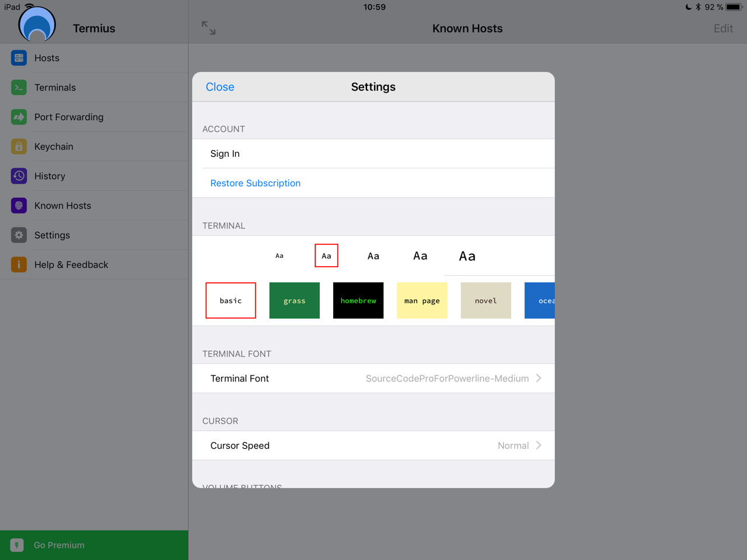
Task: Select the fourth Aa font size
Action: [420, 256]
